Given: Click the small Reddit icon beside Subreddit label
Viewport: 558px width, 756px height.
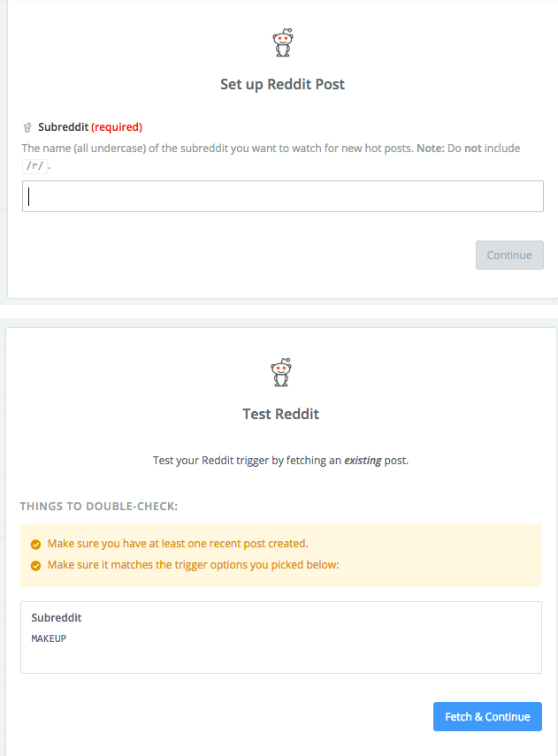Looking at the screenshot, I should 27,127.
